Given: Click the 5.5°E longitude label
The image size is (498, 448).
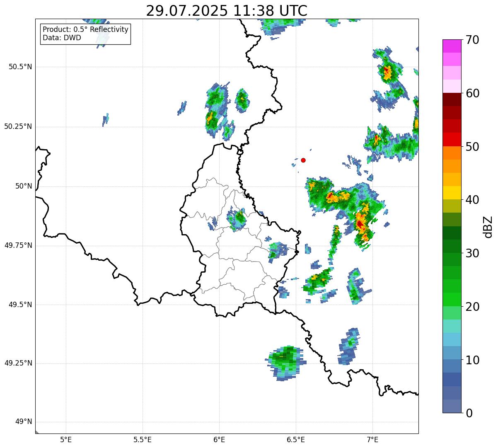Looking at the screenshot, I should [x=143, y=439].
